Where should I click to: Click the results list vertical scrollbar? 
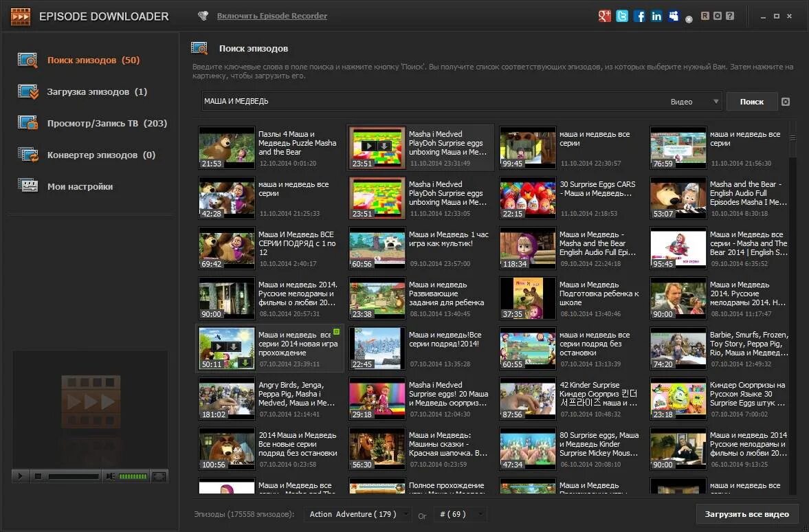coord(793,307)
